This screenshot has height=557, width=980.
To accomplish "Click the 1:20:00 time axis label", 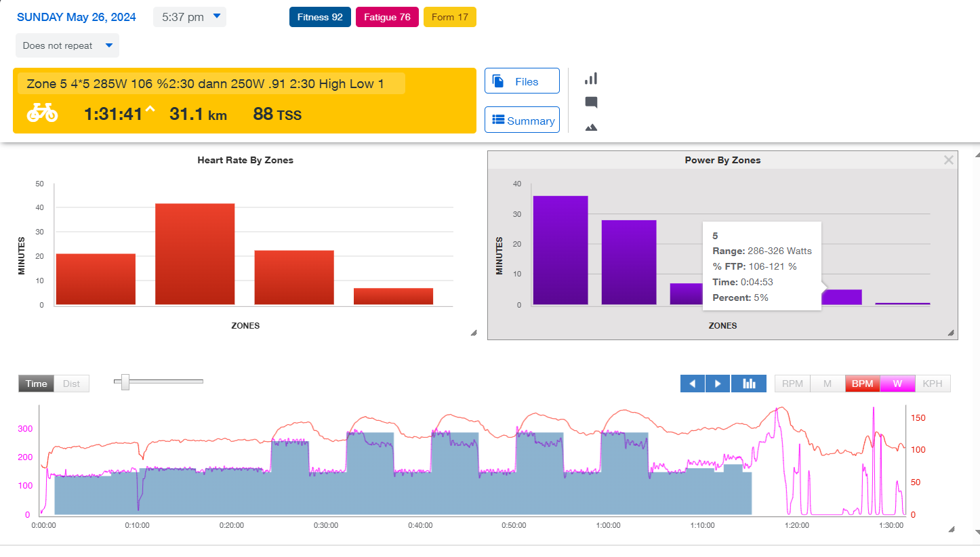I will click(796, 525).
